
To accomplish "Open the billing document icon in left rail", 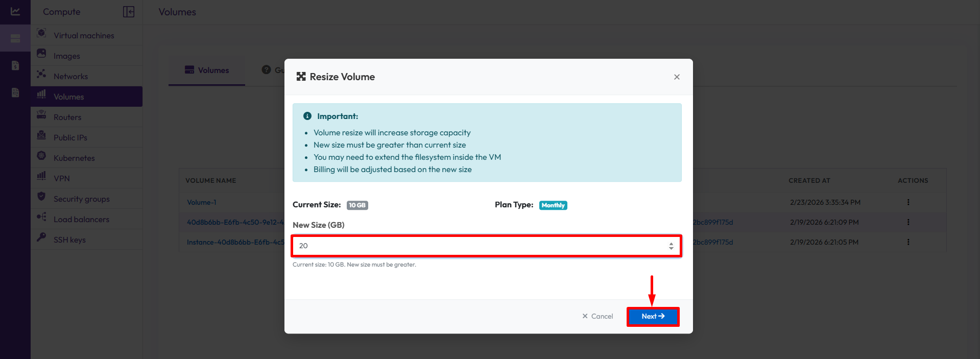I will click(x=15, y=65).
